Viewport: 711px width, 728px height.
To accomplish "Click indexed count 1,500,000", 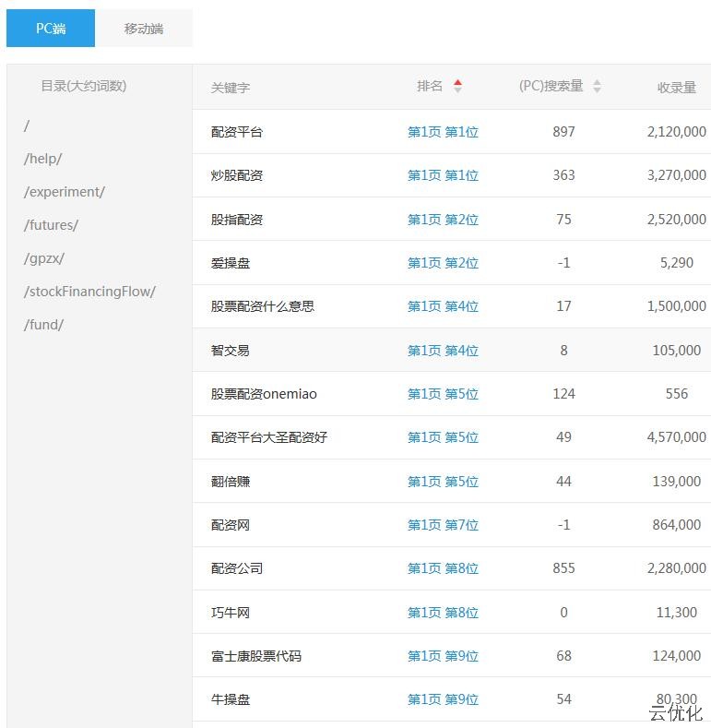I will [x=677, y=306].
